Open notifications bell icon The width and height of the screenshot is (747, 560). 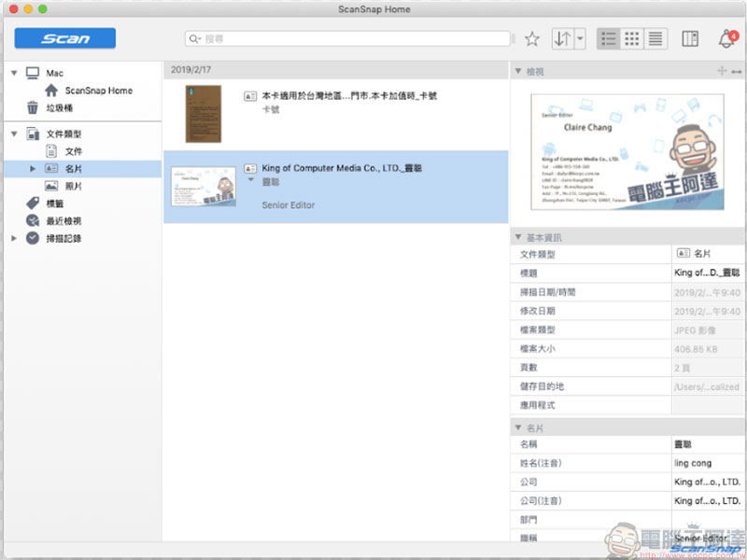pos(727,38)
